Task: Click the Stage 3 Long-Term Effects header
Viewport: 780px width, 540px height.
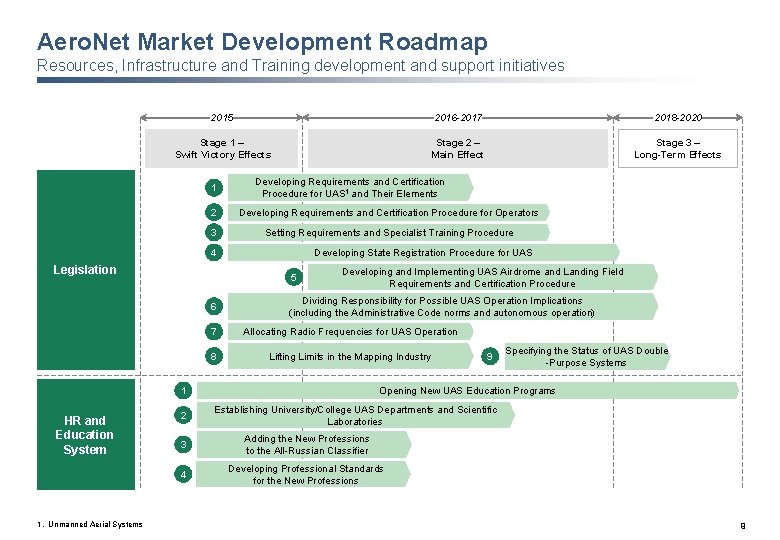Action: click(x=678, y=149)
